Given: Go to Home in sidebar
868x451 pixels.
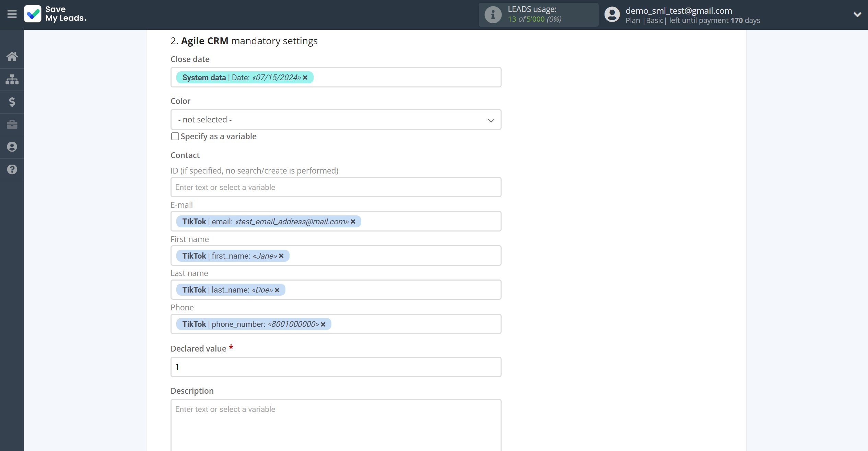Looking at the screenshot, I should [x=12, y=56].
